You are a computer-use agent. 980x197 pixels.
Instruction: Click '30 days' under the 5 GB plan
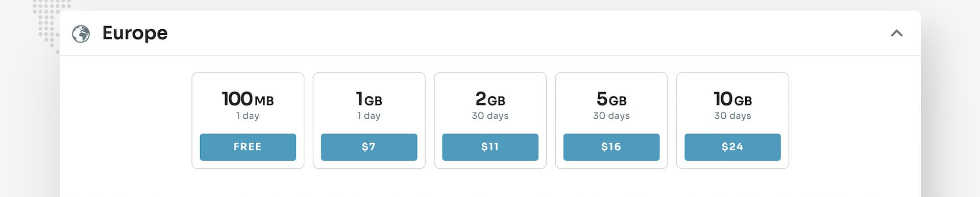tap(611, 116)
